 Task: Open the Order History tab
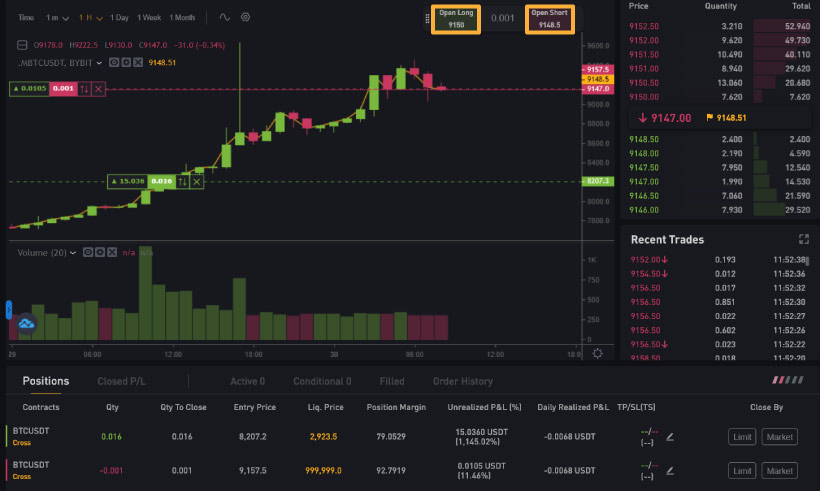click(x=463, y=382)
